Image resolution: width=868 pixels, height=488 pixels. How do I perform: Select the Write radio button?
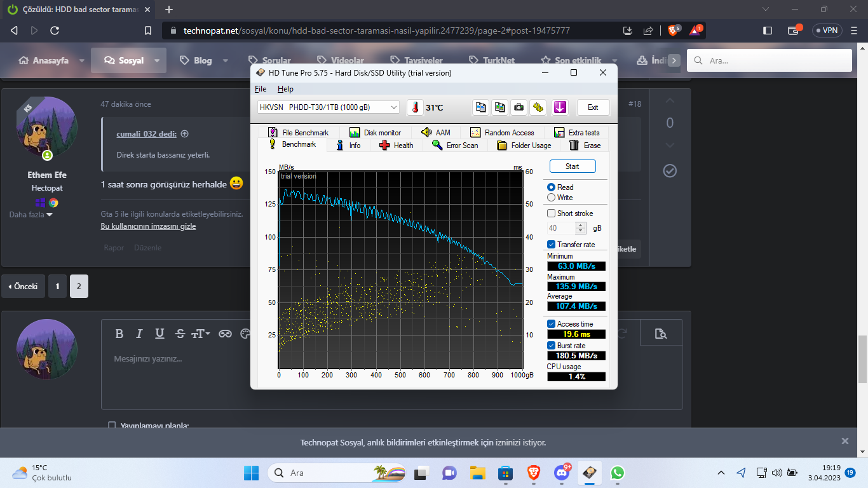point(552,198)
